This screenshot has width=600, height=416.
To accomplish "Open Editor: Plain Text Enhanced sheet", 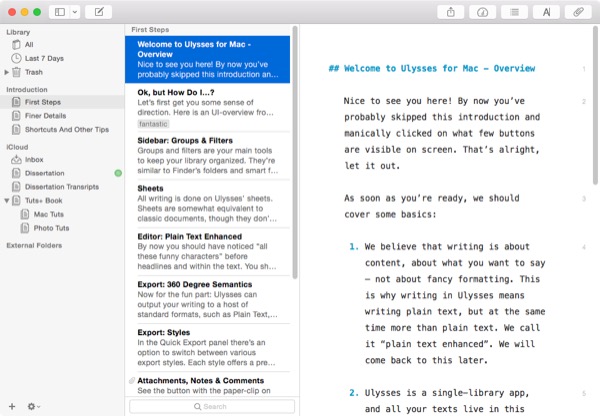I will [207, 251].
